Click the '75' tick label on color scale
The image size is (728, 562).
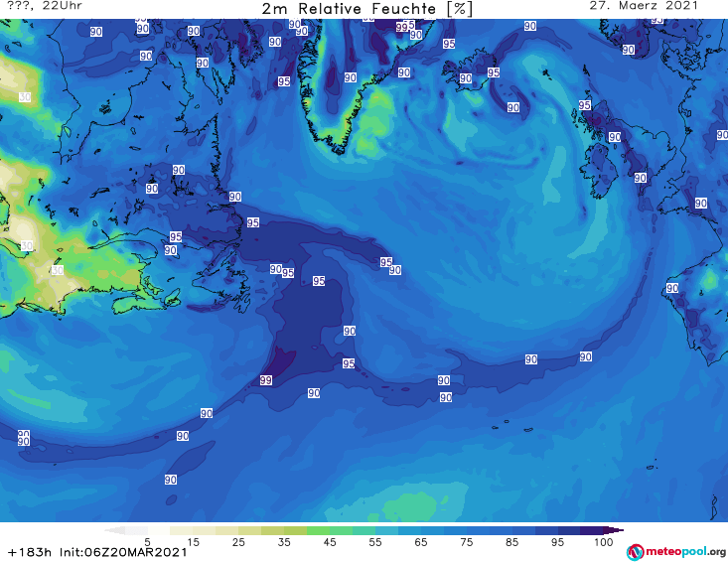pyautogui.click(x=466, y=542)
